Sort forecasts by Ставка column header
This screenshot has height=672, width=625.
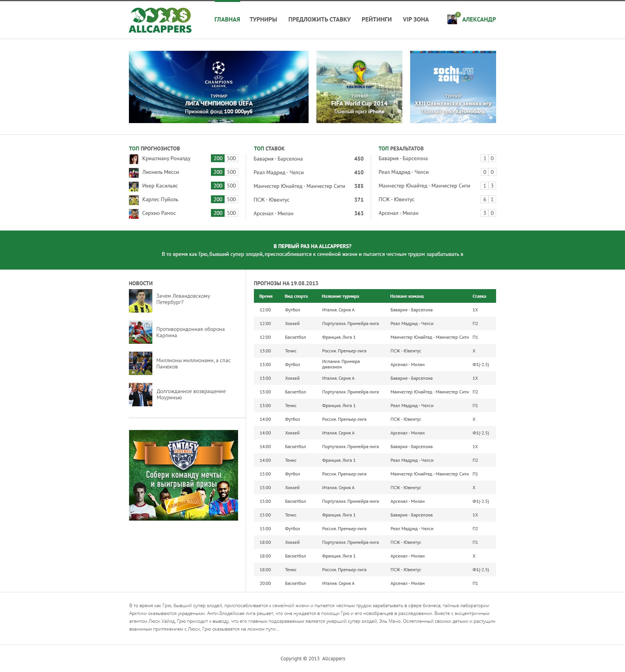pos(479,296)
